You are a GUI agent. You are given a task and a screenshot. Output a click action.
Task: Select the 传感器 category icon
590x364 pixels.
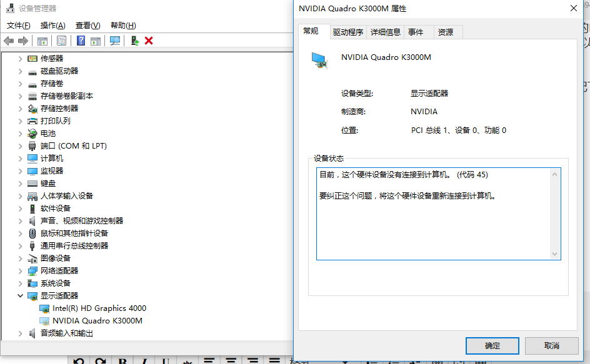32,59
